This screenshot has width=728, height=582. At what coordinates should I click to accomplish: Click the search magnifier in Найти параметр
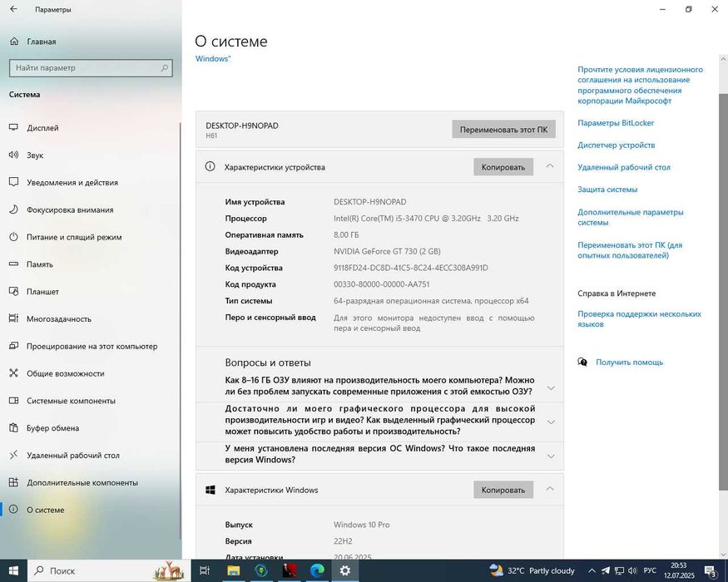click(165, 67)
